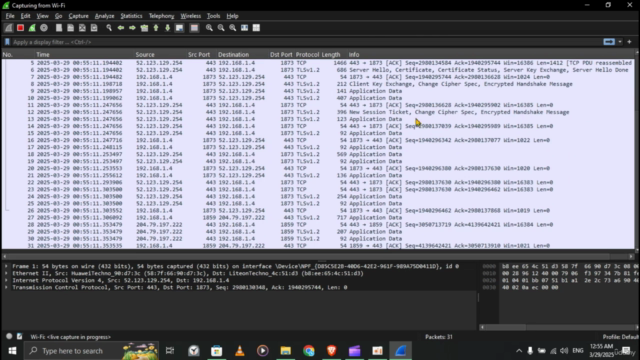Reload this capture file

tap(94, 28)
